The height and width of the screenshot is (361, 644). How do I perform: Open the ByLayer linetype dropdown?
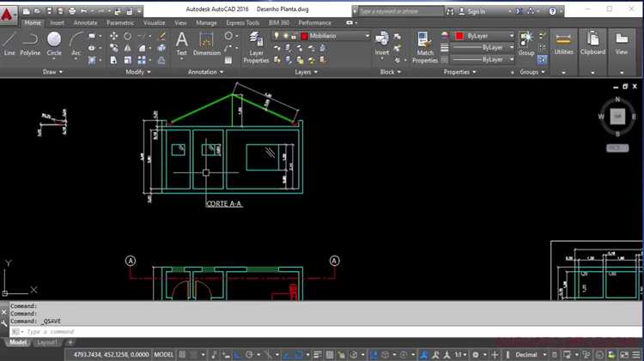[512, 59]
